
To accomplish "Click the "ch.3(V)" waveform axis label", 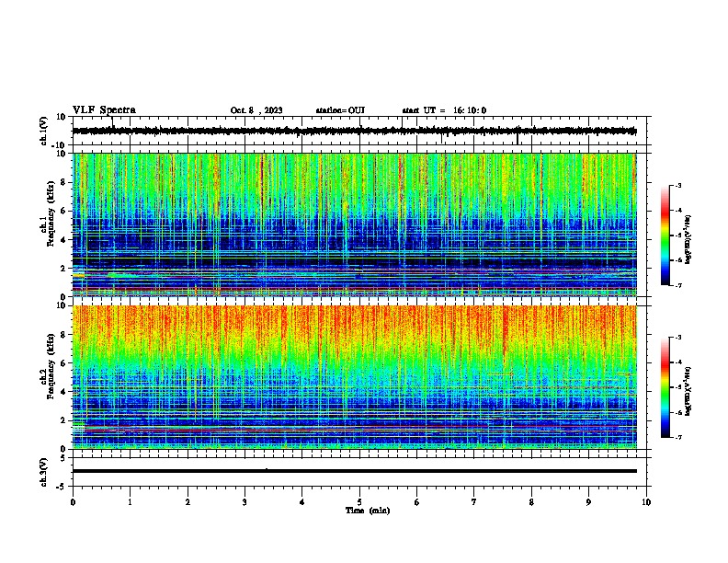I will tap(44, 472).
